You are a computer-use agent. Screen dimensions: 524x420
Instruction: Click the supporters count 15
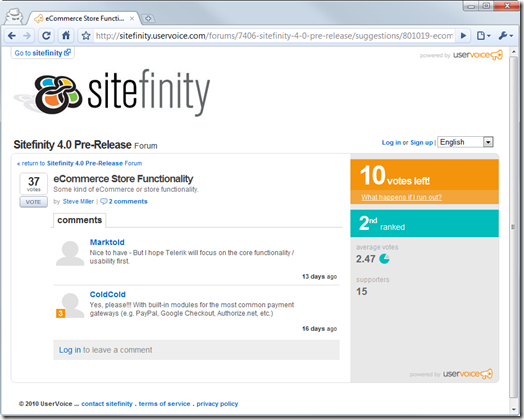click(x=362, y=291)
